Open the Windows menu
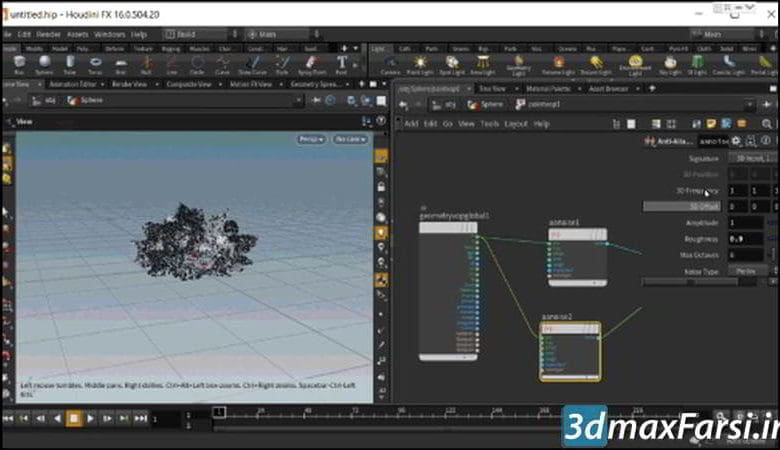Screen dimensions: 780x450 click(x=109, y=34)
